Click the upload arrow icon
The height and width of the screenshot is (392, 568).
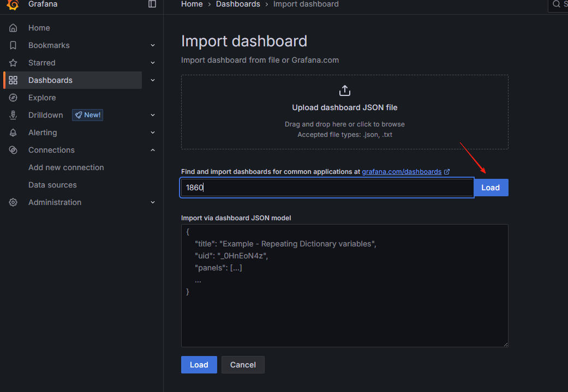(345, 91)
